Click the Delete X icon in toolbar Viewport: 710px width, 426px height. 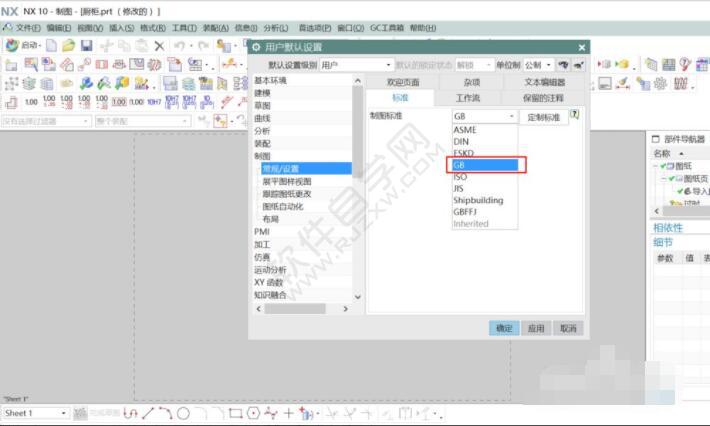[x=159, y=46]
